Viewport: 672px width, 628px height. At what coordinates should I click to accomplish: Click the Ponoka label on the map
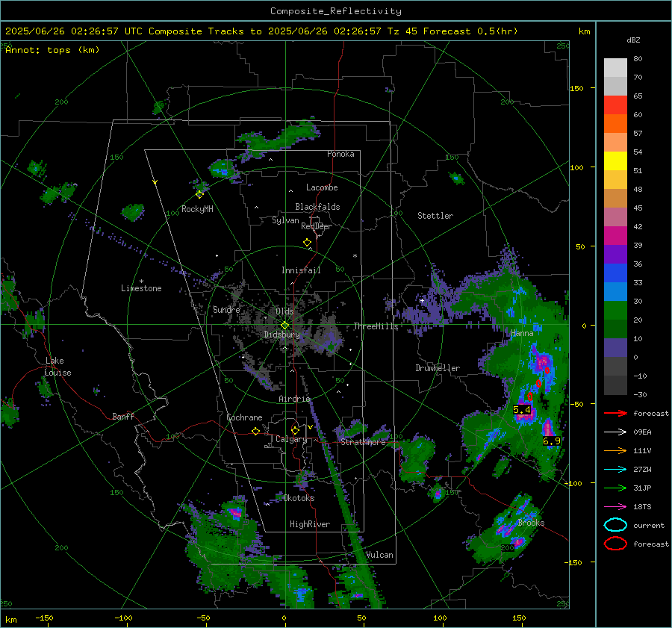click(340, 154)
